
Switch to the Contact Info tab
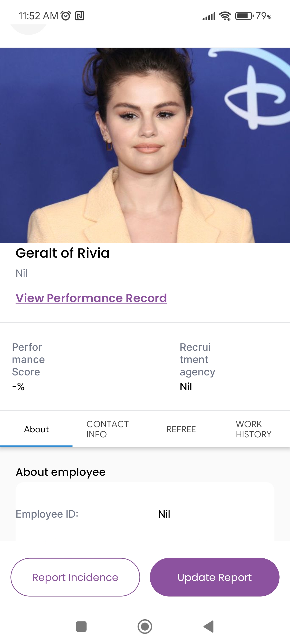coord(108,429)
